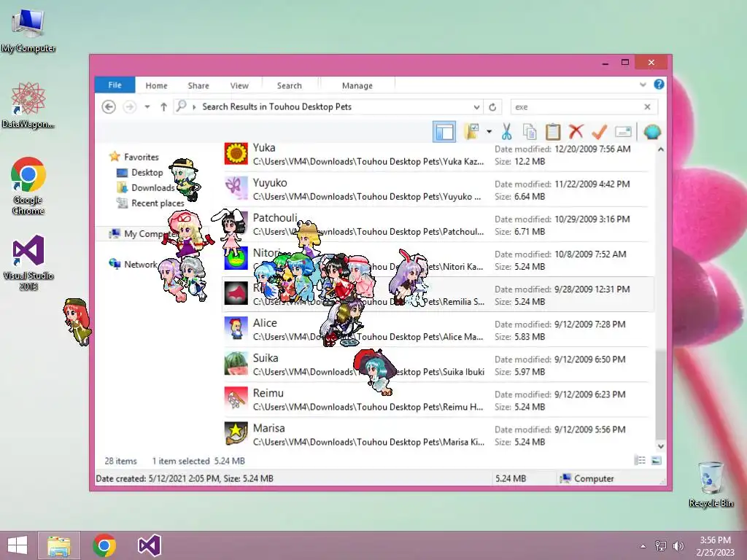This screenshot has height=560, width=747.
Task: Select the Marisa star icon result
Action: click(x=236, y=434)
